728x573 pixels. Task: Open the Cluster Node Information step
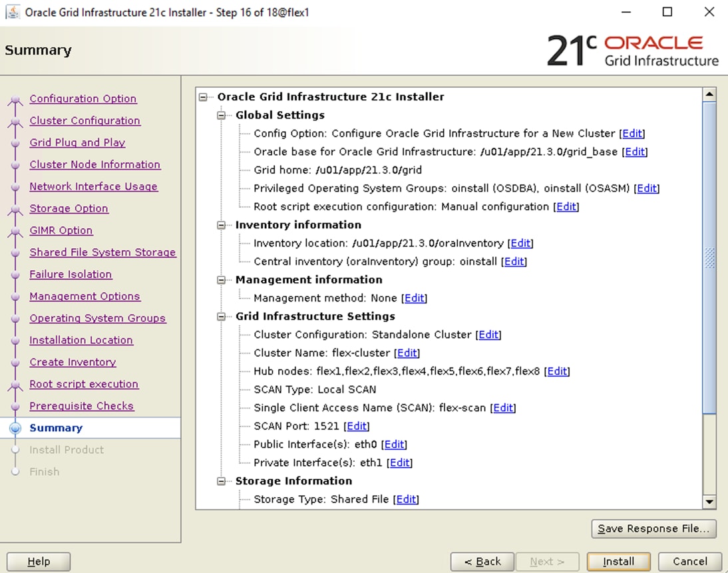pos(95,164)
